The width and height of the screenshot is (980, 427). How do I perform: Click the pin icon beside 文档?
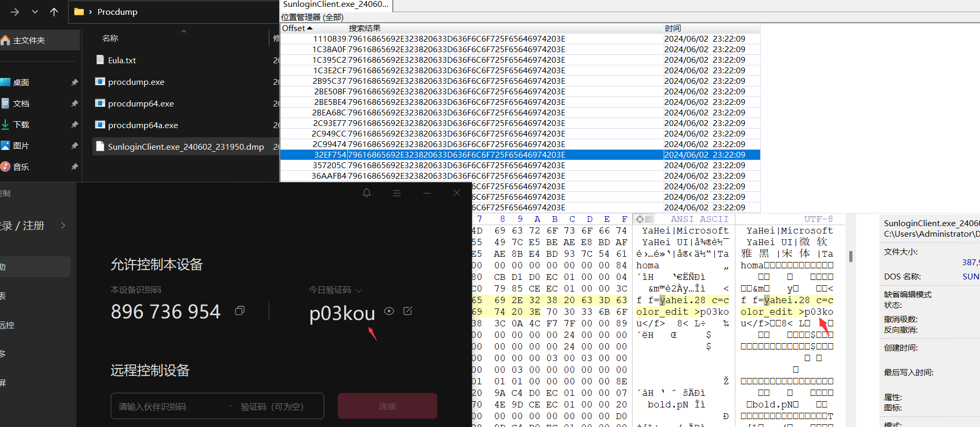pyautogui.click(x=74, y=103)
